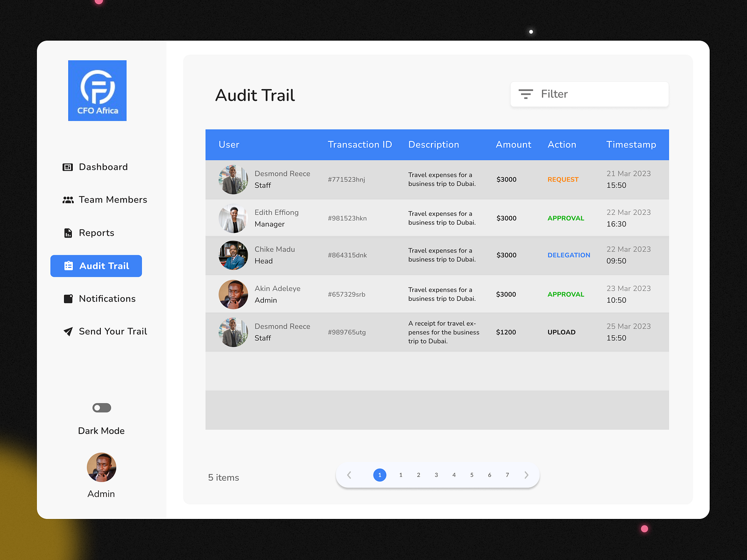This screenshot has height=560, width=747.
Task: Select the highlighted page 1 control
Action: click(380, 475)
